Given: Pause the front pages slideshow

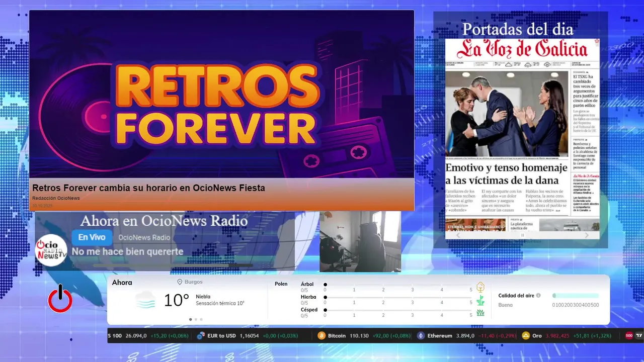Looking at the screenshot, I should click(x=522, y=235).
